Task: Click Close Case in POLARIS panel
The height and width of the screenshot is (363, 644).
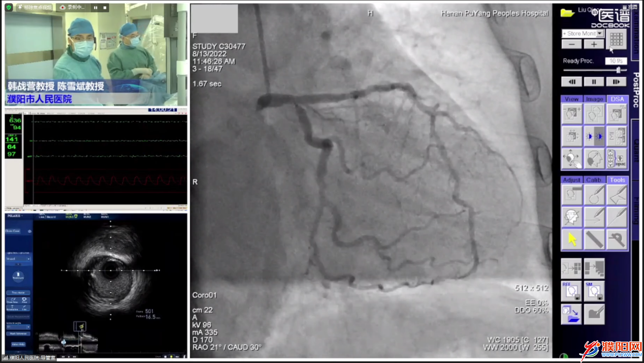Action: pos(13,231)
